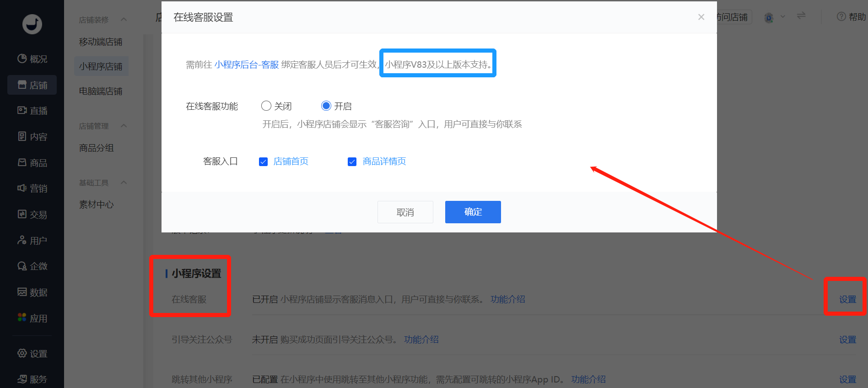Uncheck the 店铺首页 checkbox
868x388 pixels.
coord(263,162)
